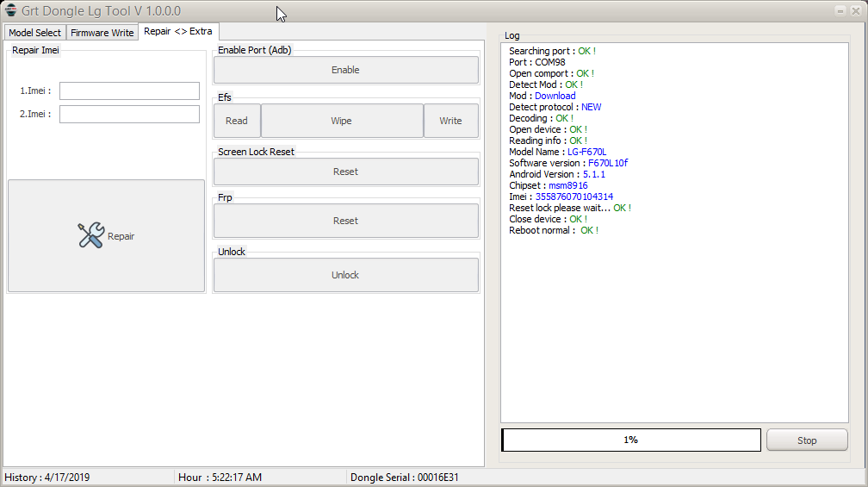Screen dimensions: 868x487
Task: Click Mod : Download log entry
Action: coord(542,96)
